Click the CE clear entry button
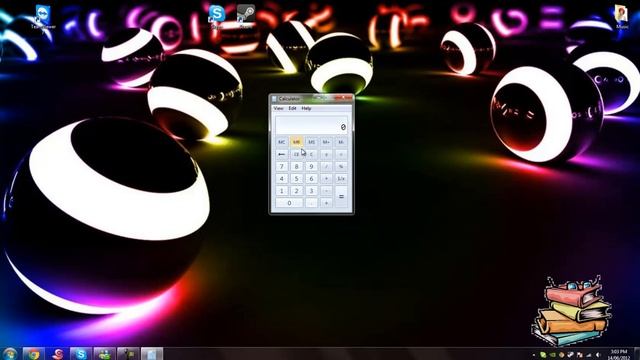The width and height of the screenshot is (640, 360). [x=296, y=154]
